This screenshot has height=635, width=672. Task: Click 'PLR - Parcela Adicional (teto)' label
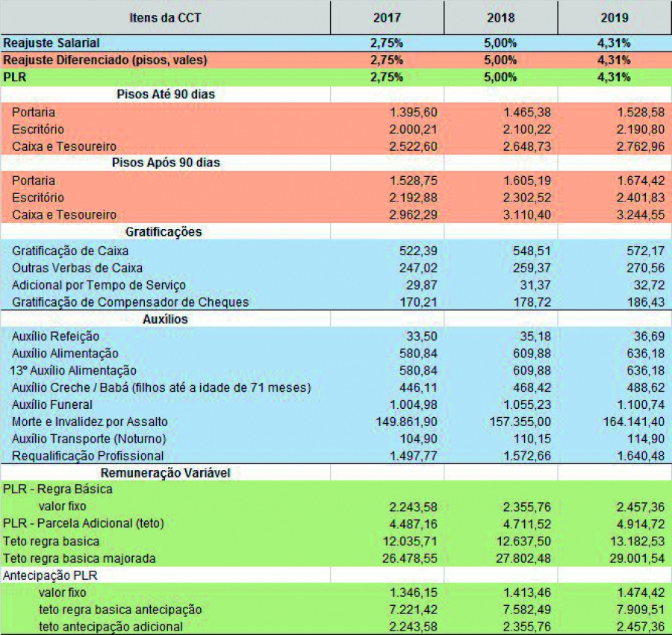click(84, 524)
